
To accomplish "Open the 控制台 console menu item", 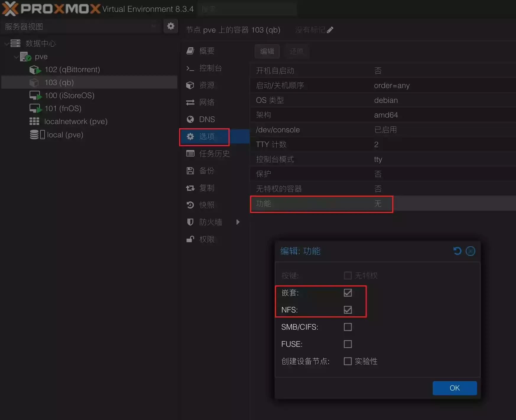I will 210,68.
